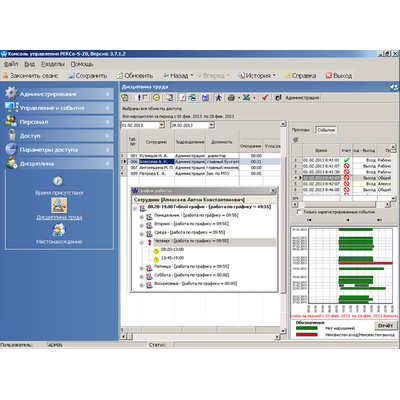Open Дисциплина труда sidebar icon
This screenshot has width=400, height=400.
click(x=59, y=205)
